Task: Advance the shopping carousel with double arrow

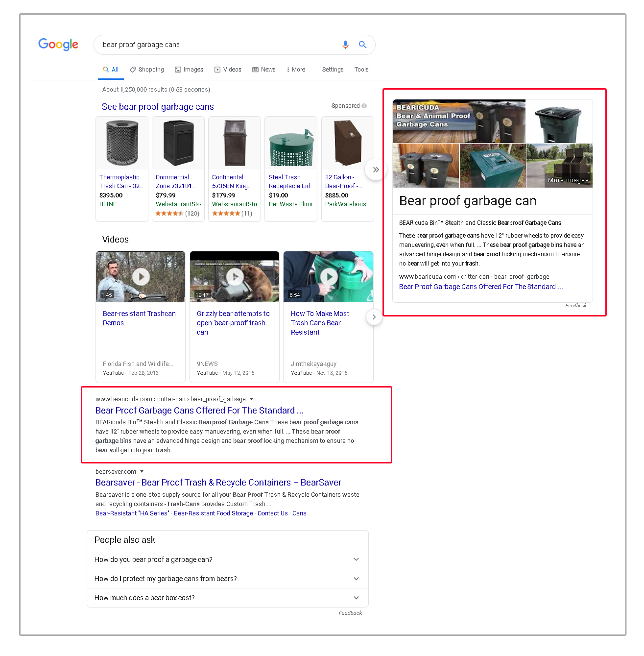Action: pos(376,170)
